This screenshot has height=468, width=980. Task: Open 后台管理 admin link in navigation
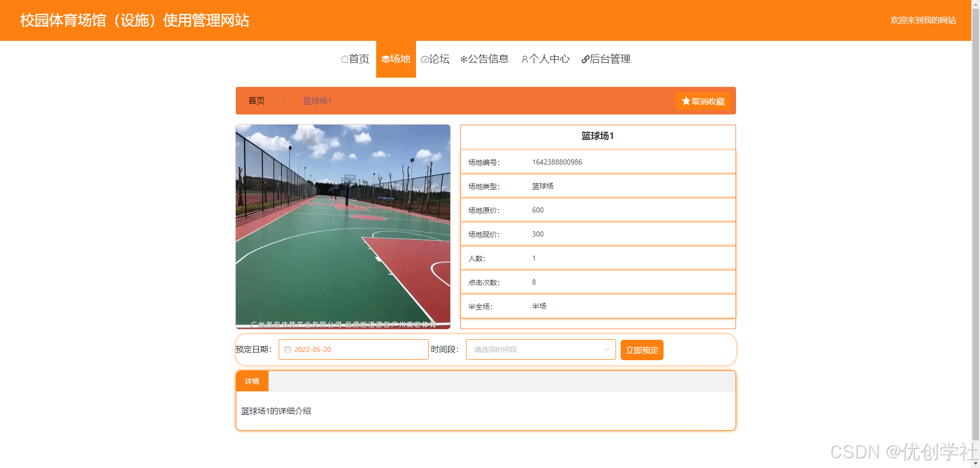606,59
